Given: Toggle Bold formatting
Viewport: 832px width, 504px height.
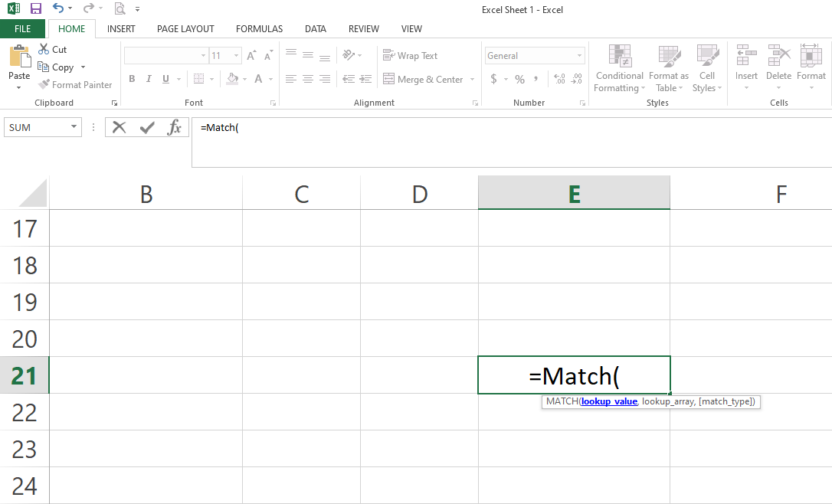Looking at the screenshot, I should coord(132,79).
